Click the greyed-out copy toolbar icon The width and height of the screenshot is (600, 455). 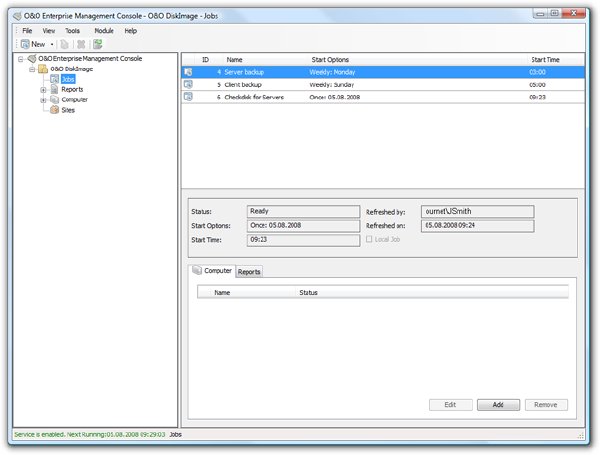coord(65,44)
